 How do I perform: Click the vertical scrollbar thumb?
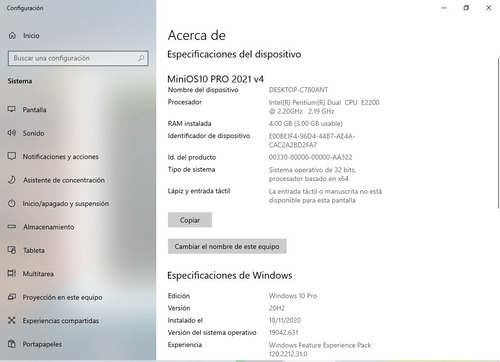tap(498, 133)
